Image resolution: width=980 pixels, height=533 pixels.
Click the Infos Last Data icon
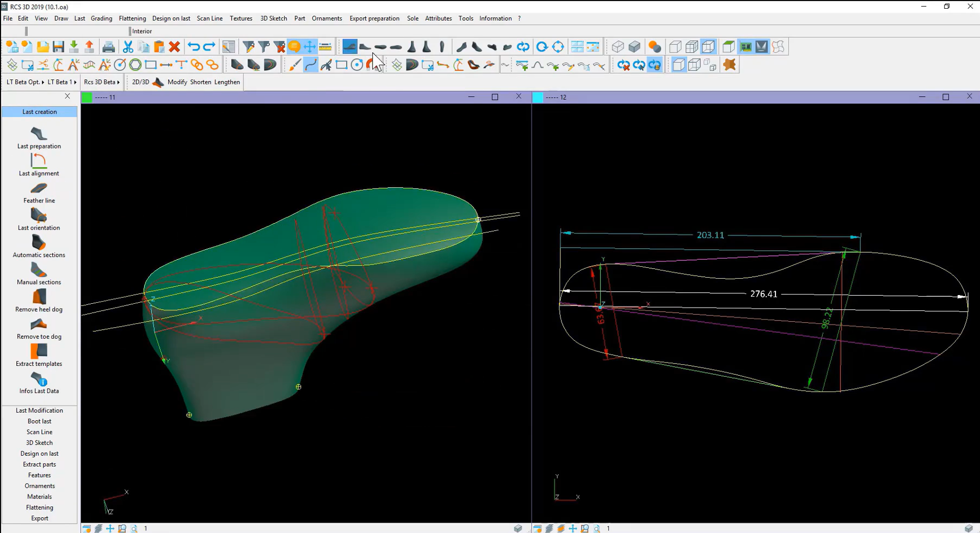pos(39,382)
